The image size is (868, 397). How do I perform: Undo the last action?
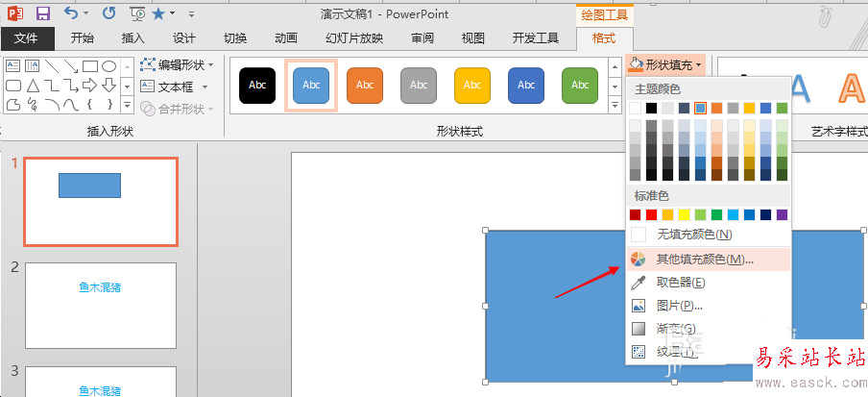click(x=71, y=12)
